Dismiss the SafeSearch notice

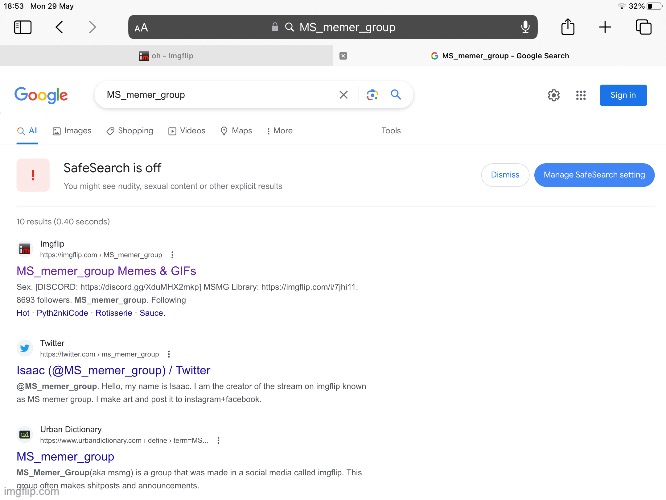point(505,175)
